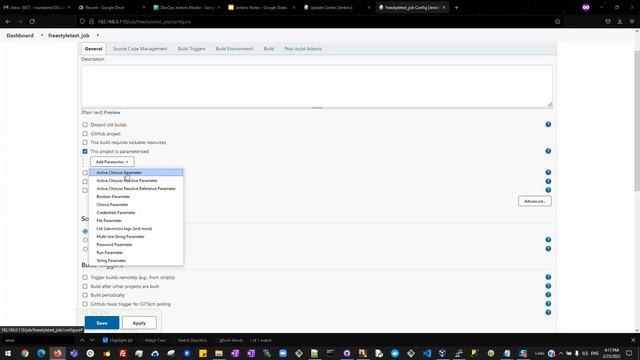The image size is (640, 360).
Task: Open Windows notification center icon
Action: 629,353
